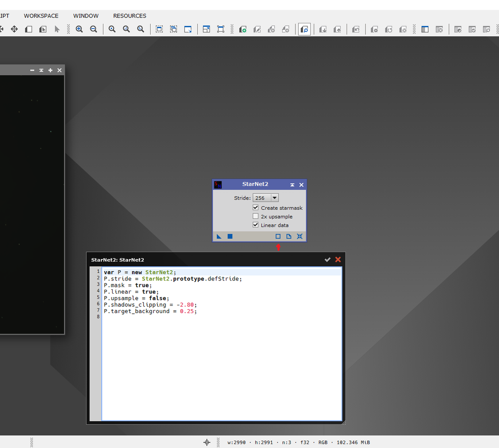Click code line 'P.target_background = 0.25;'
This screenshot has width=499, height=448.
(x=150, y=311)
